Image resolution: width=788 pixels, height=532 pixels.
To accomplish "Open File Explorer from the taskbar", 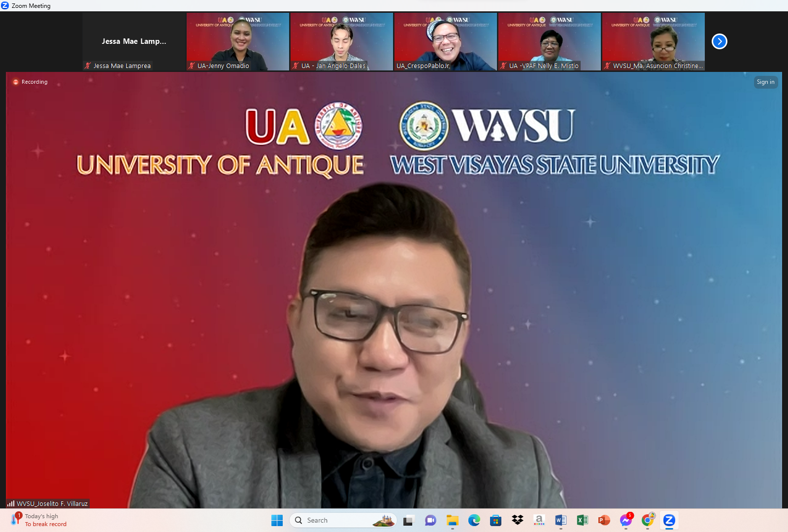I will pos(452,520).
